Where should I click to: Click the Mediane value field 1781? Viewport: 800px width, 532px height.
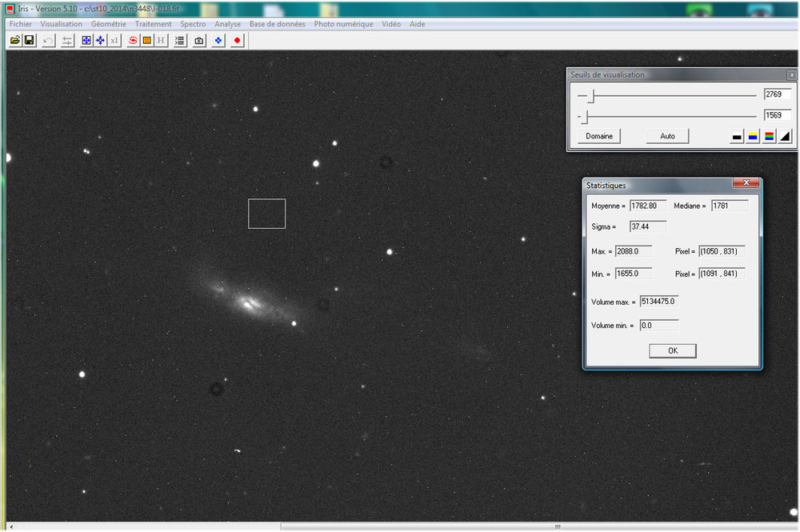click(730, 206)
